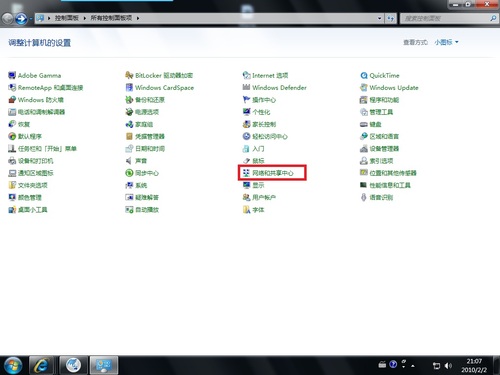500x375 pixels.
Task: Open the 入门 item
Action: [253, 149]
